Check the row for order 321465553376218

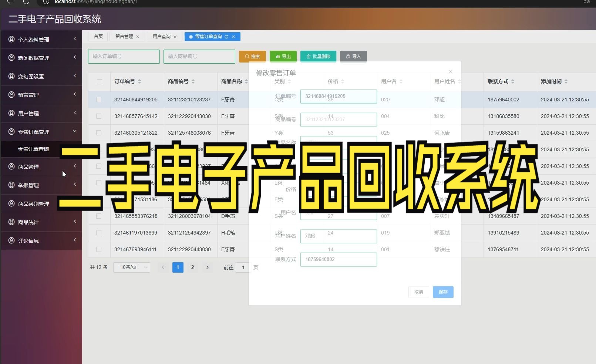(x=98, y=216)
